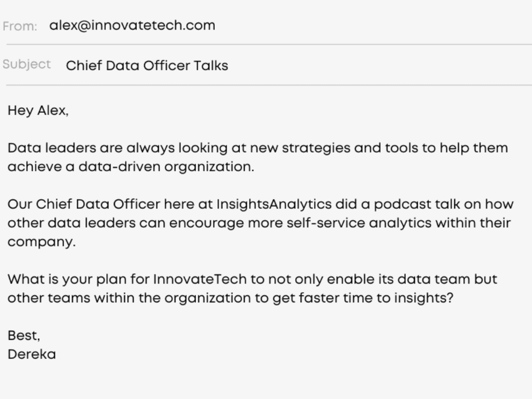532x399 pixels.
Task: Select the Subject label
Action: [x=26, y=64]
